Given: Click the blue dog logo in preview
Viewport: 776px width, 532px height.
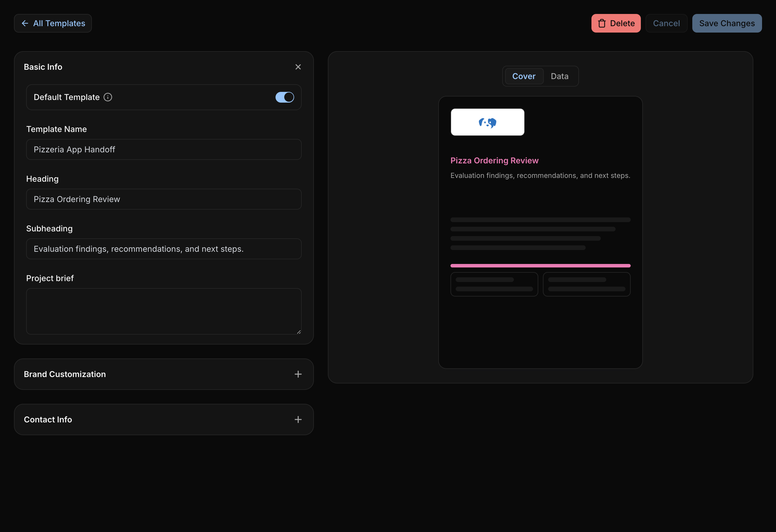Looking at the screenshot, I should click(487, 123).
